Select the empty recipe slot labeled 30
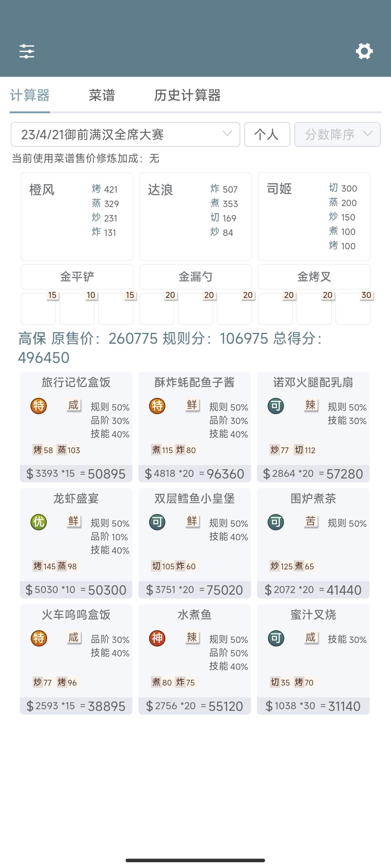Image resolution: width=391 pixels, height=868 pixels. tap(353, 309)
